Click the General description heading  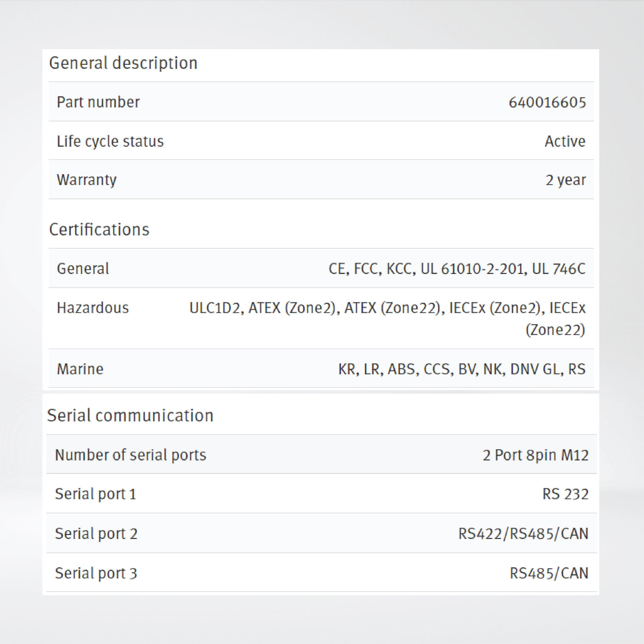point(123,63)
